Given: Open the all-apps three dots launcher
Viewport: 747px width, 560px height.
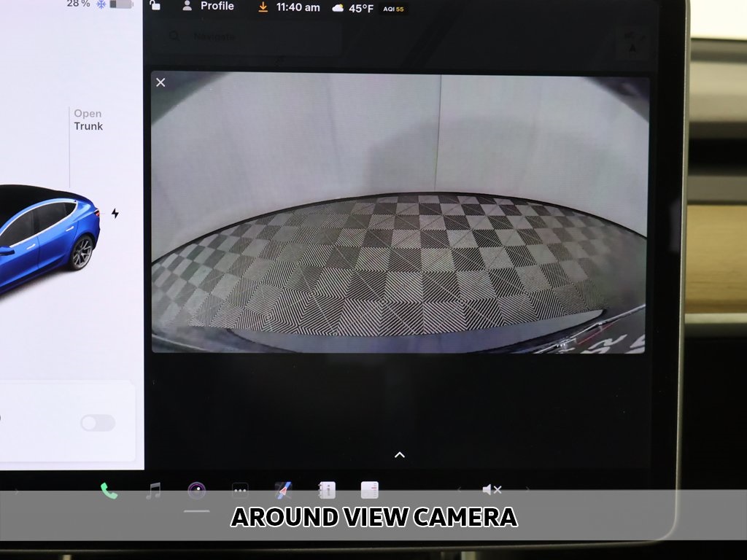Looking at the screenshot, I should click(240, 491).
